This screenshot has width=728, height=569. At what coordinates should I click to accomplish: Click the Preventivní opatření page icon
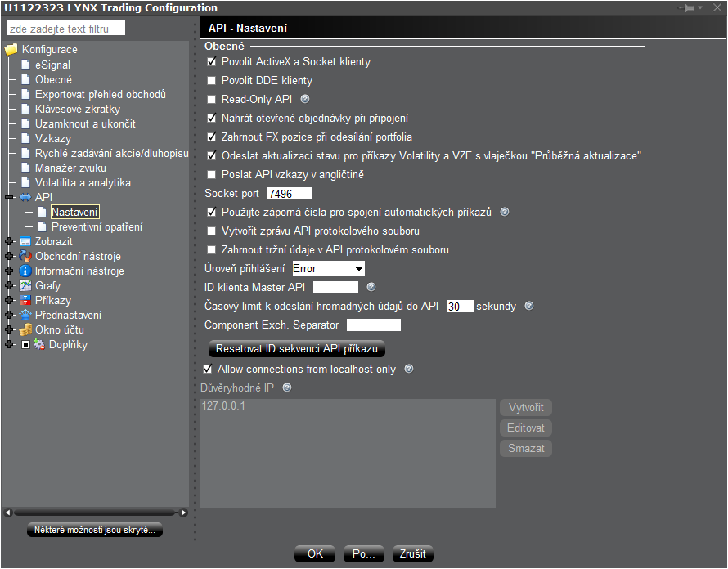click(42, 226)
